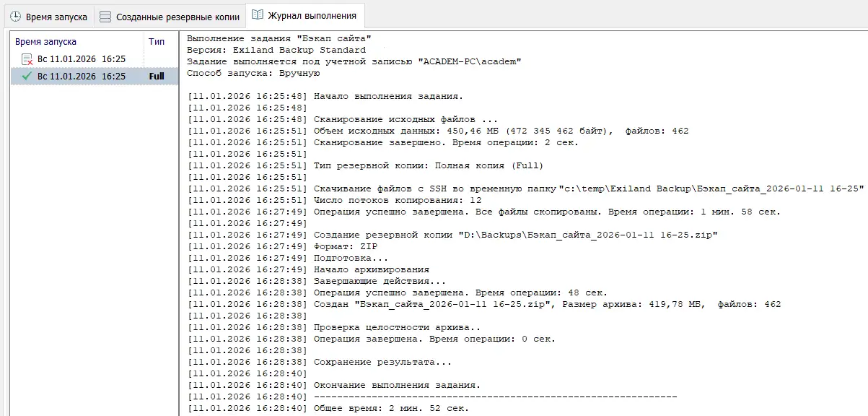Click the green checkmark icon of successful run

[x=27, y=76]
